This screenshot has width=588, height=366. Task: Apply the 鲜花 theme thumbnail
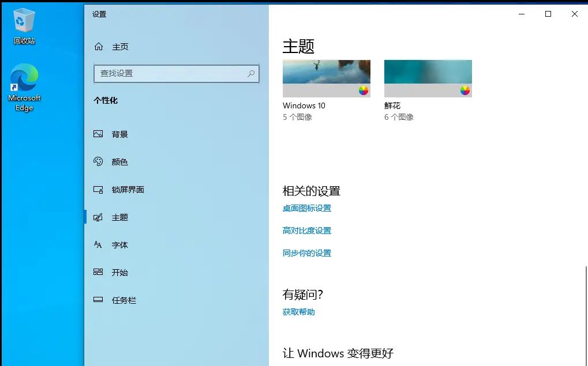click(428, 78)
